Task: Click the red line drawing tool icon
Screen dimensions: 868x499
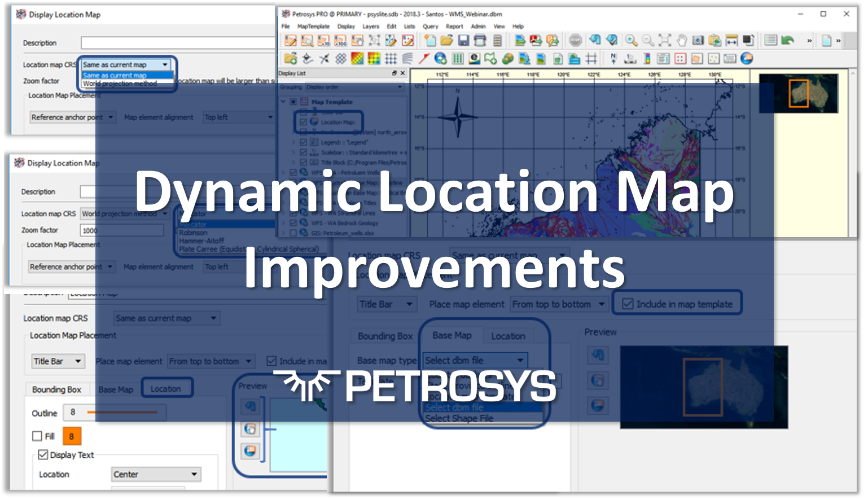Action: coord(424,58)
